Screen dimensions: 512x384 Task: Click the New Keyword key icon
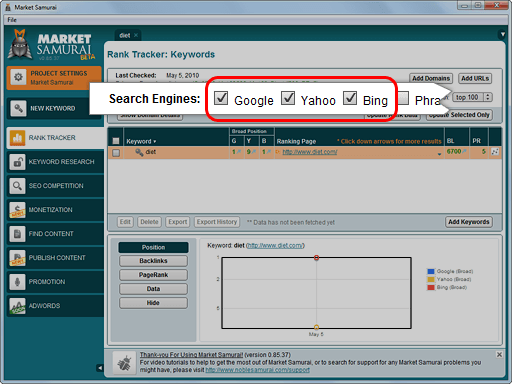(x=18, y=108)
